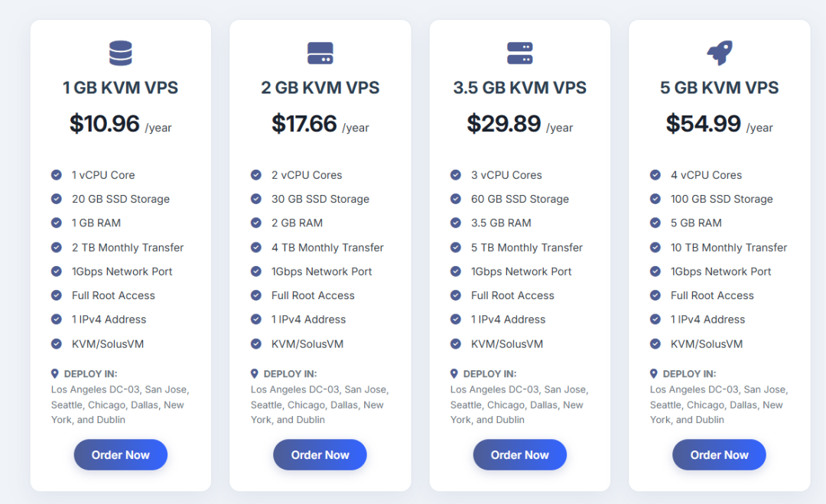Image resolution: width=826 pixels, height=504 pixels.
Task: Select the 2 GB KVM VPS heading
Action: (x=320, y=87)
